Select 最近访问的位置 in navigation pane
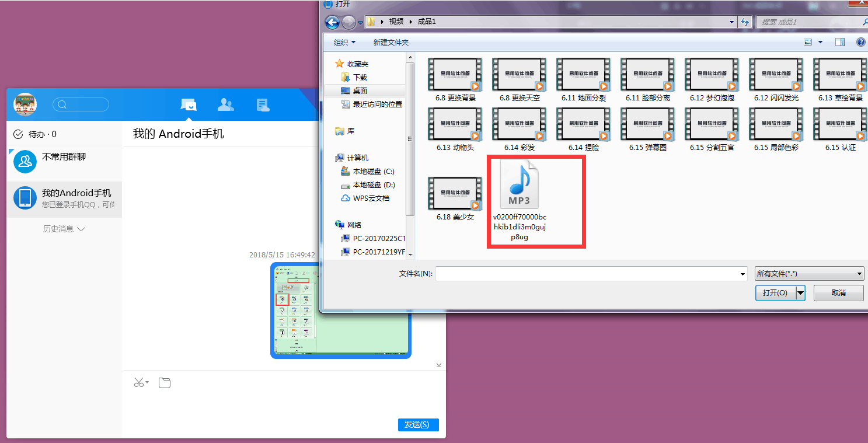 tap(372, 104)
